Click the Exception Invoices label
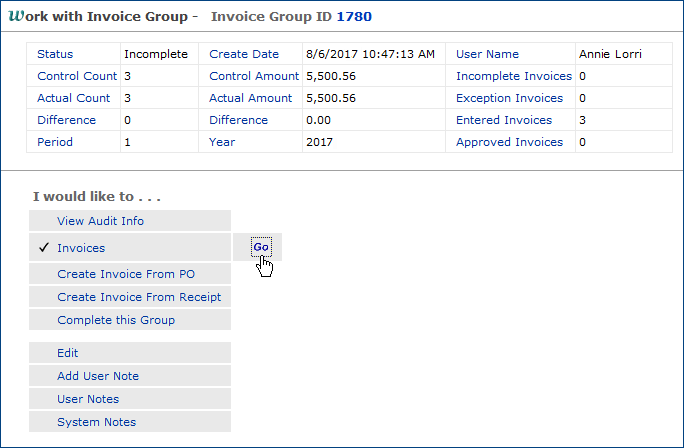684x448 pixels. tap(509, 98)
